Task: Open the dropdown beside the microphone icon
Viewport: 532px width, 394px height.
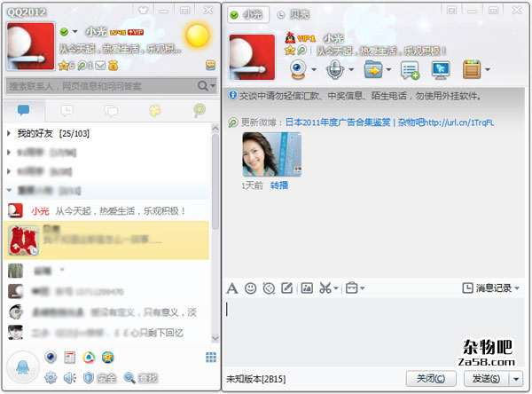Action: (351, 69)
